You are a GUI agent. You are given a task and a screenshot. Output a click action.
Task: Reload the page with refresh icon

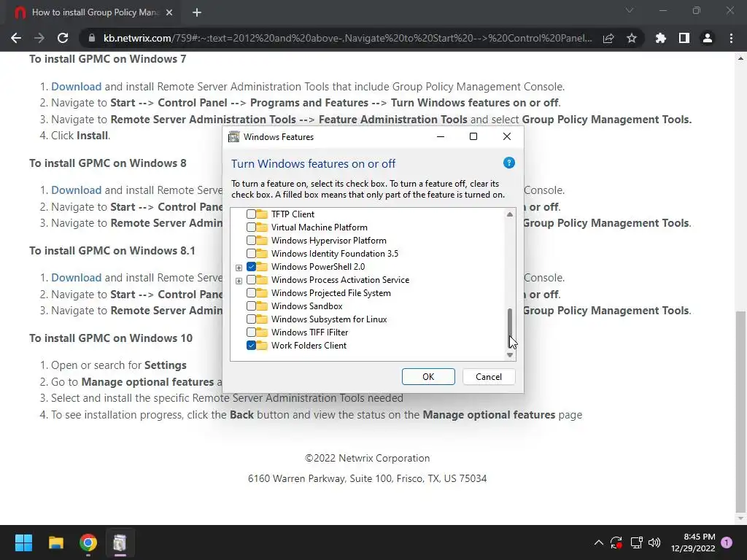(63, 38)
